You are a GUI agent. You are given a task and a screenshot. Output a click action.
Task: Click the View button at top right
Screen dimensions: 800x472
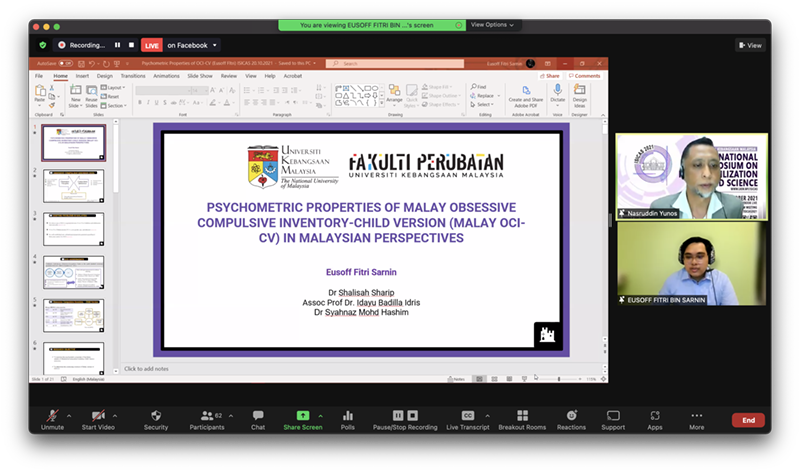750,45
